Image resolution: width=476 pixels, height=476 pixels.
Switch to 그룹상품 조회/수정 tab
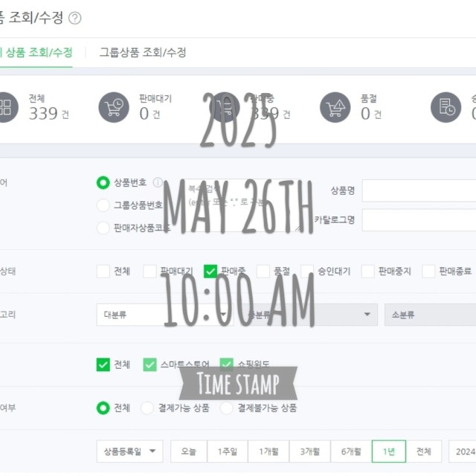[x=143, y=53]
